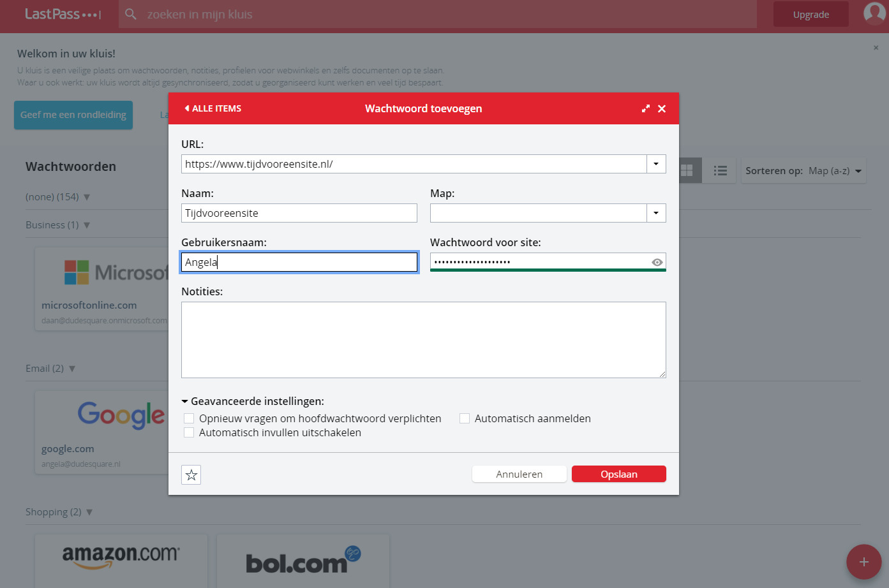Show the site password with eye icon
Screen dimensions: 889x588
(x=657, y=262)
